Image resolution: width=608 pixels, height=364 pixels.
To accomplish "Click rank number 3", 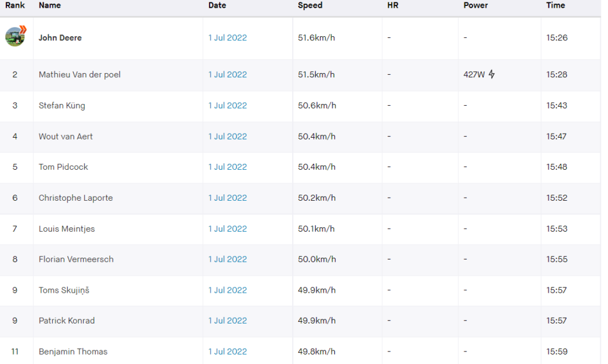I will pos(15,106).
